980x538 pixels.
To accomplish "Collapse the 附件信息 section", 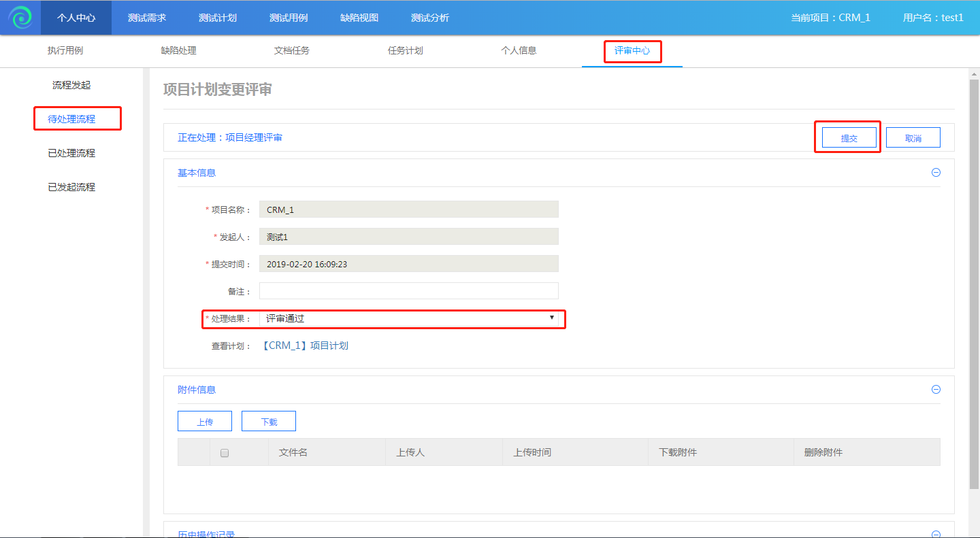I will tap(936, 390).
